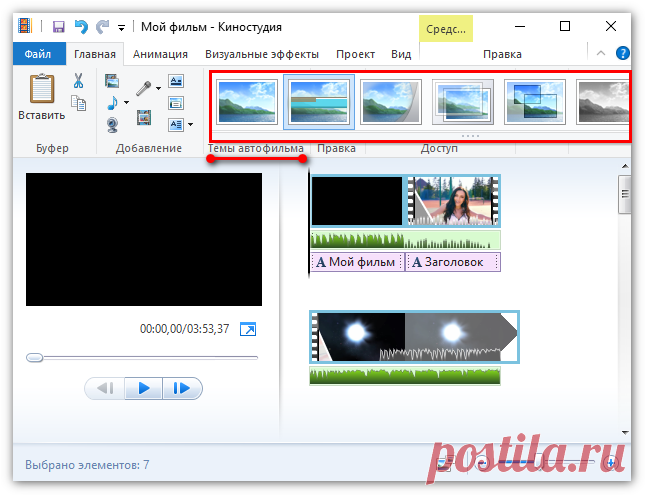Collapse the ribbon with the chevron
Screen dimensions: 645x495
pos(601,53)
